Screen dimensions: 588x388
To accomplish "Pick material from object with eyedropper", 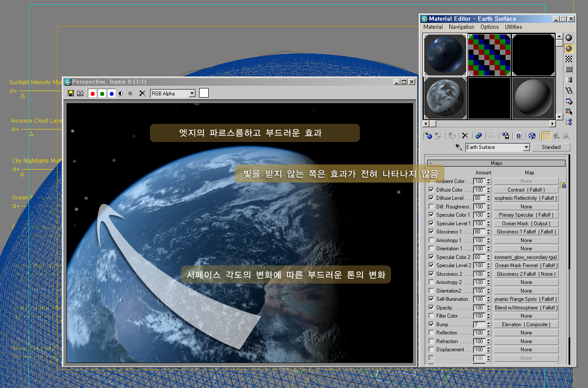I will pos(459,147).
